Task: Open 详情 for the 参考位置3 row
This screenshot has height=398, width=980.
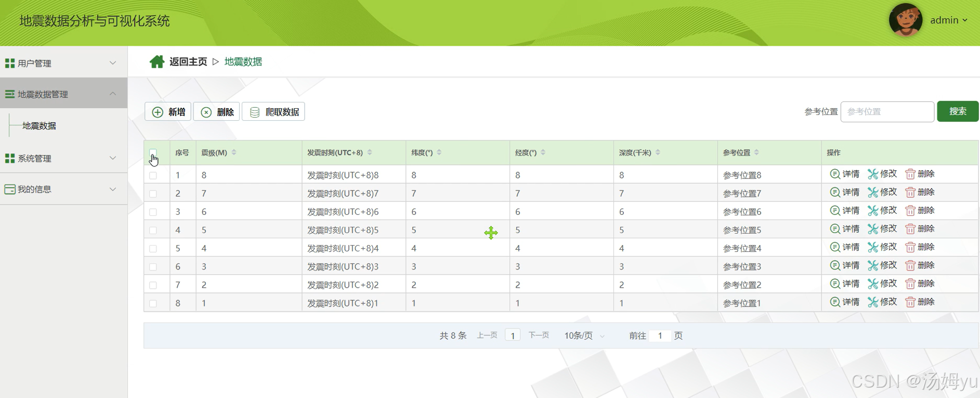Action: (x=845, y=265)
